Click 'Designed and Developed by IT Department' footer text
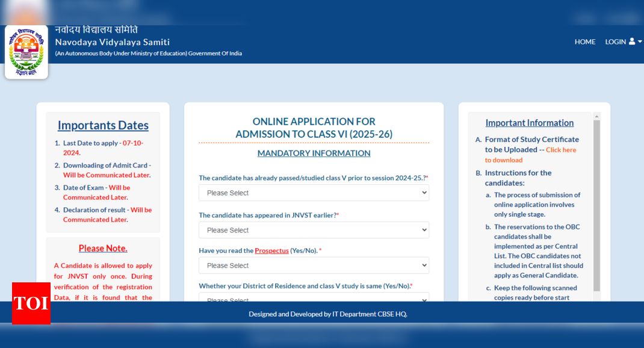644x348 pixels. click(x=328, y=314)
